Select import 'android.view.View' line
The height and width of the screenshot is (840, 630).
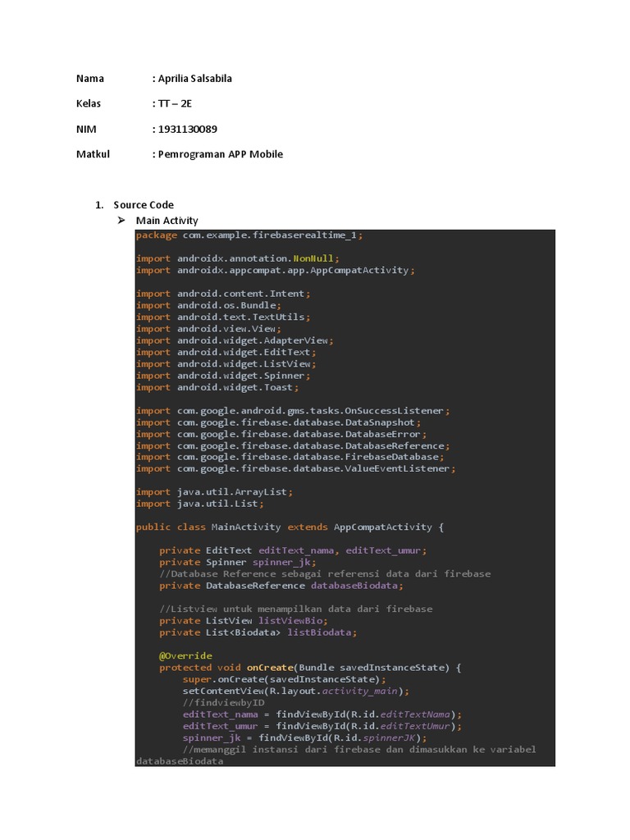click(208, 329)
